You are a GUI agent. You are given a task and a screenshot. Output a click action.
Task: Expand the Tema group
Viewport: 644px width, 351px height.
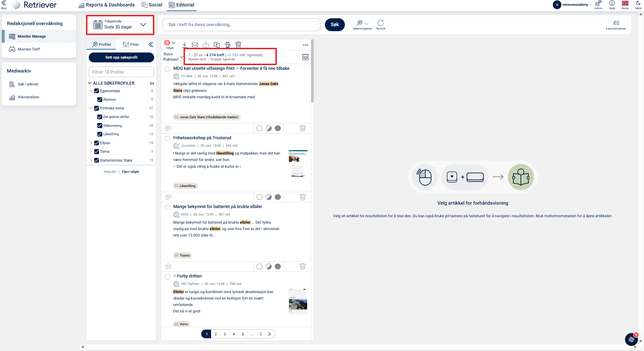click(x=91, y=151)
